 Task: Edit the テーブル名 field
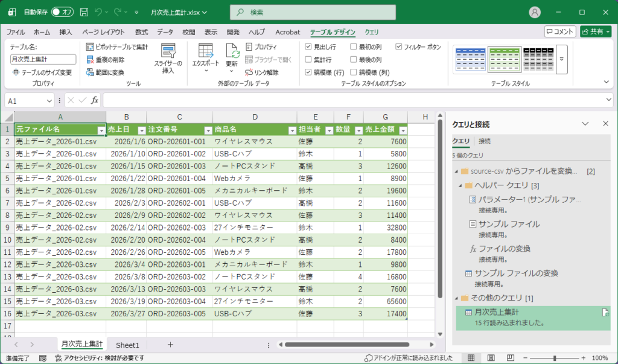coord(43,59)
